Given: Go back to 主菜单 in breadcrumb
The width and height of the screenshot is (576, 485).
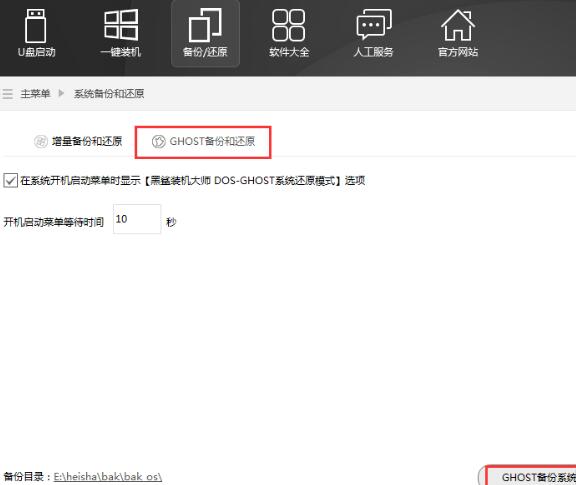Looking at the screenshot, I should pos(35,94).
